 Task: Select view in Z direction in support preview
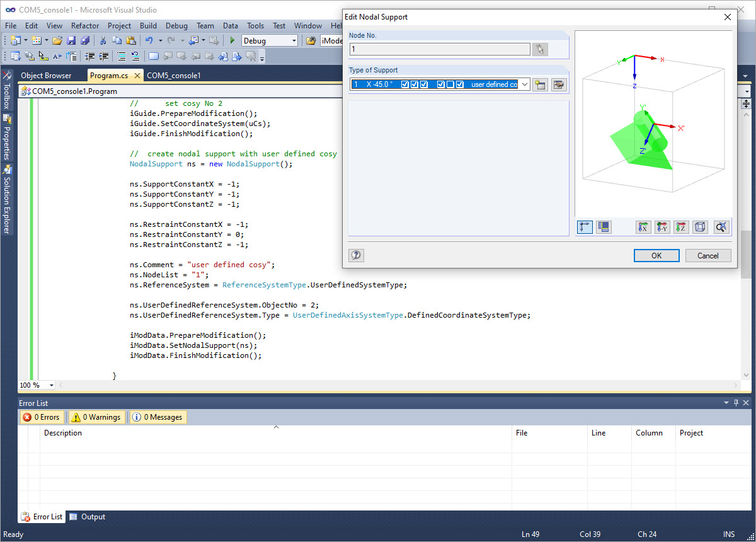tap(681, 227)
